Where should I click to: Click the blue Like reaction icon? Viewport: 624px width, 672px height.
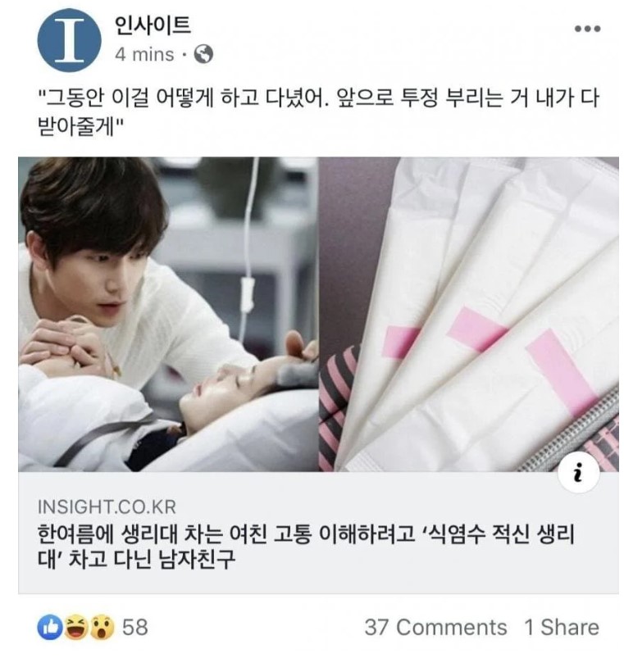(x=50, y=628)
